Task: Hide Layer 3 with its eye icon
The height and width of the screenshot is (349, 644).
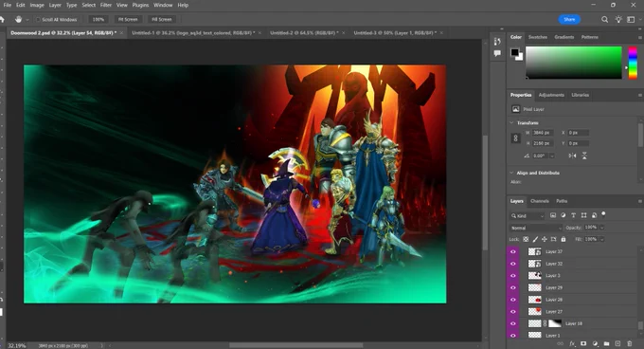Action: [512, 275]
